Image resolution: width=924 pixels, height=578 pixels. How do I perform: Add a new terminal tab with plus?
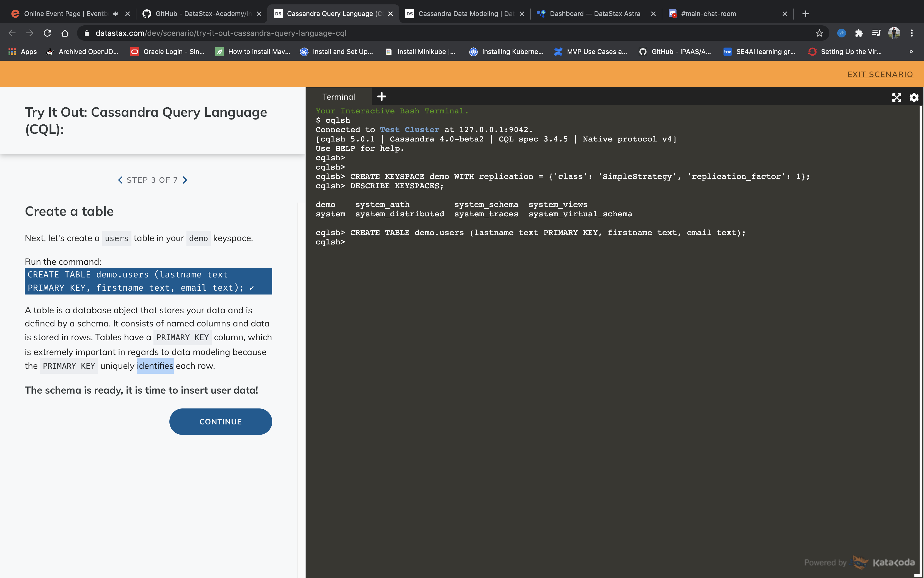click(381, 97)
